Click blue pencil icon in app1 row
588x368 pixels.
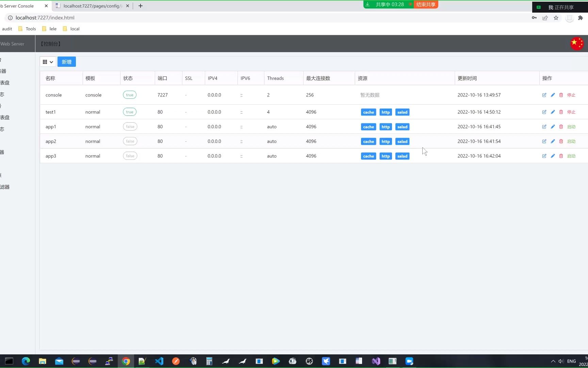point(553,127)
